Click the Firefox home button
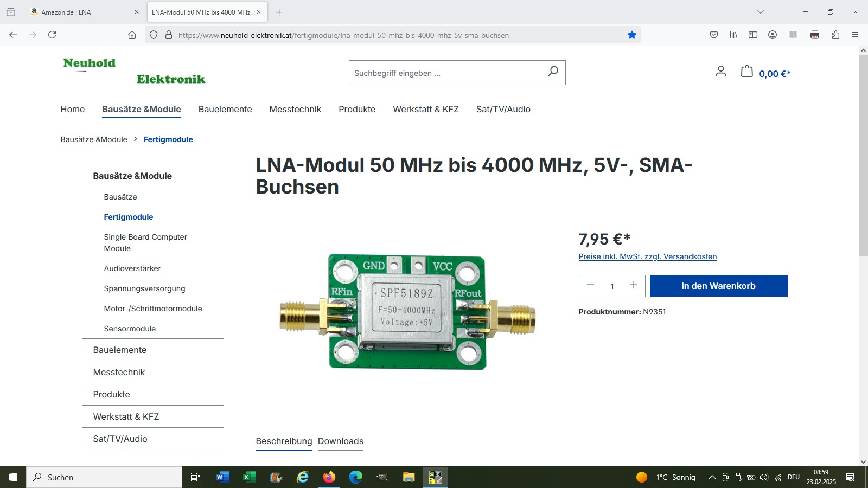 132,35
